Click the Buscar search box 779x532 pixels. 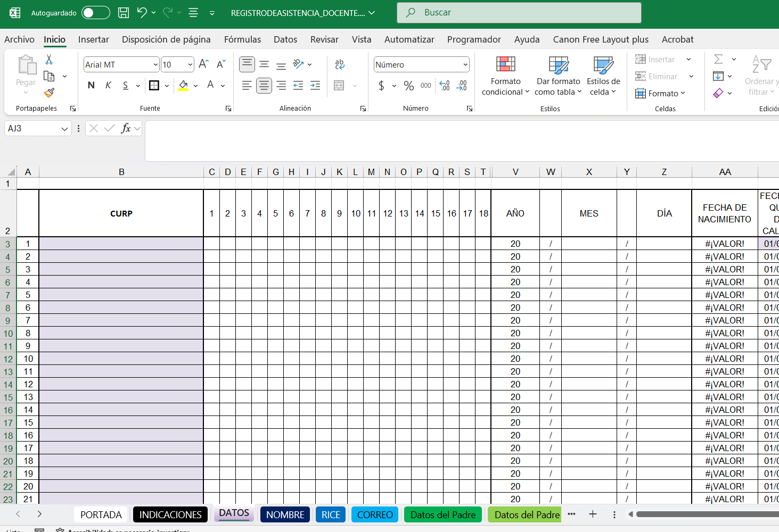pyautogui.click(x=519, y=13)
